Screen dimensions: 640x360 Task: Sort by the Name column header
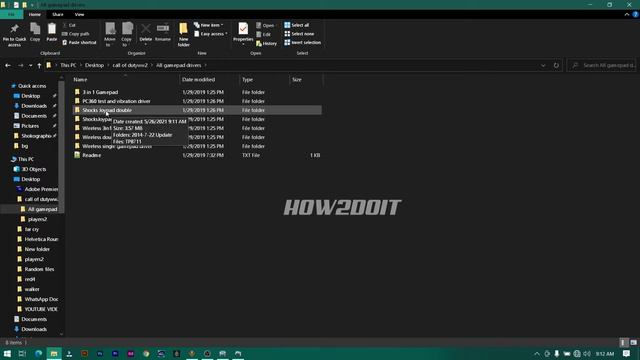click(125, 80)
